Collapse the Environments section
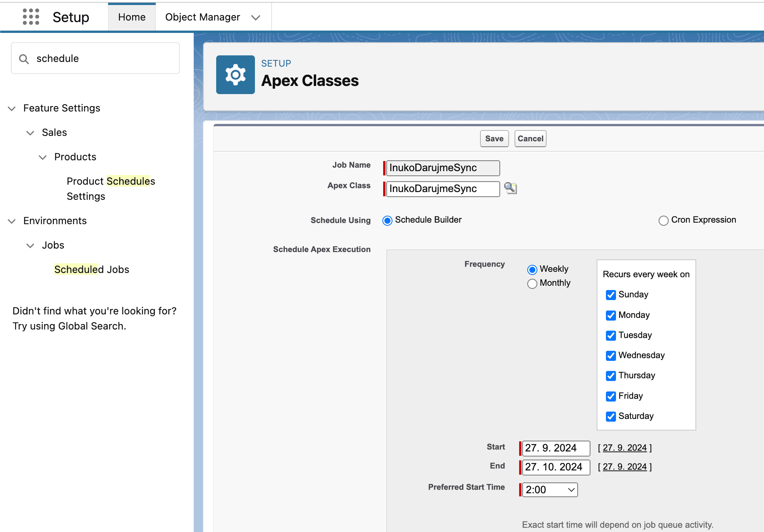This screenshot has width=764, height=532. 12,221
